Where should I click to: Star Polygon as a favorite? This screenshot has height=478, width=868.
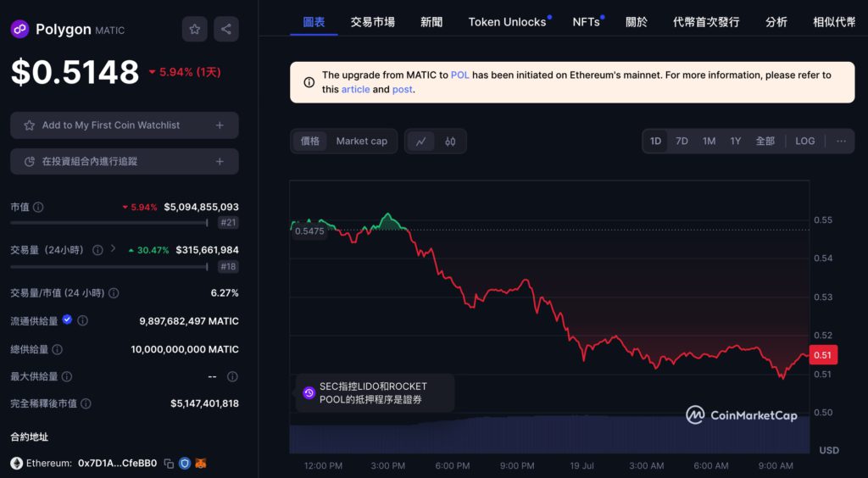[x=194, y=30]
